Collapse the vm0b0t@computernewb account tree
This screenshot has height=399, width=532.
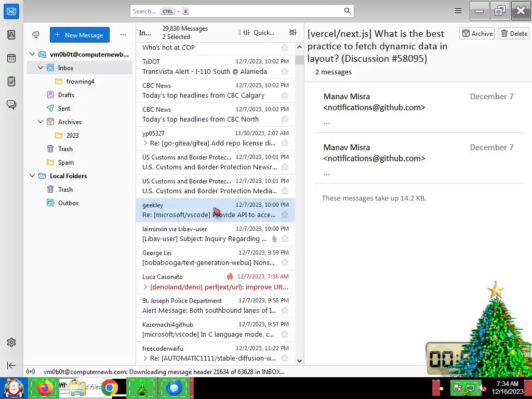32,54
